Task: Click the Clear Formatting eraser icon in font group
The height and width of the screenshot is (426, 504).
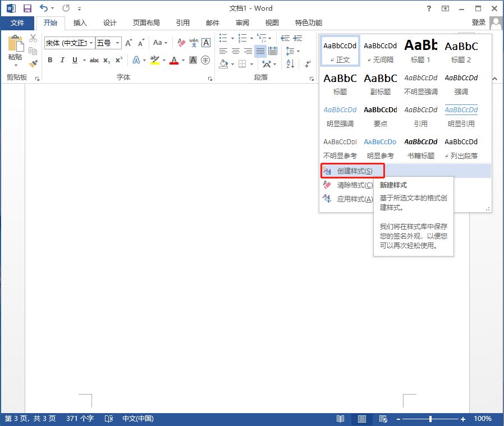Action: coord(181,43)
